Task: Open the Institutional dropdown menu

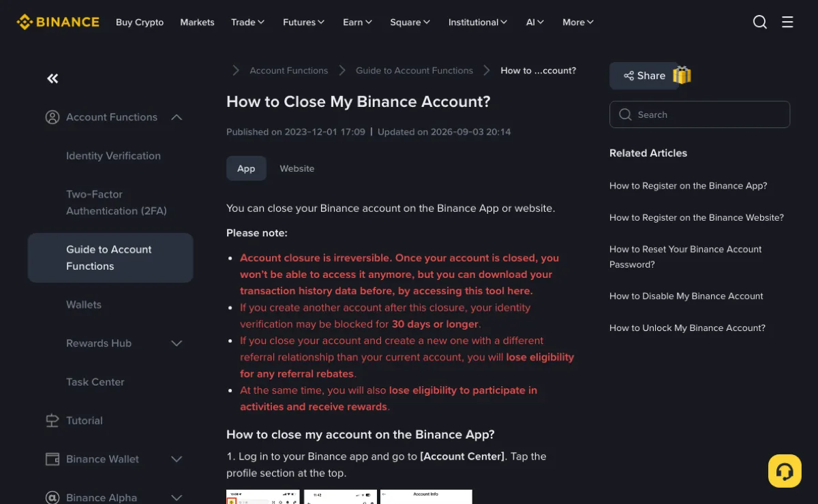Action: point(478,22)
